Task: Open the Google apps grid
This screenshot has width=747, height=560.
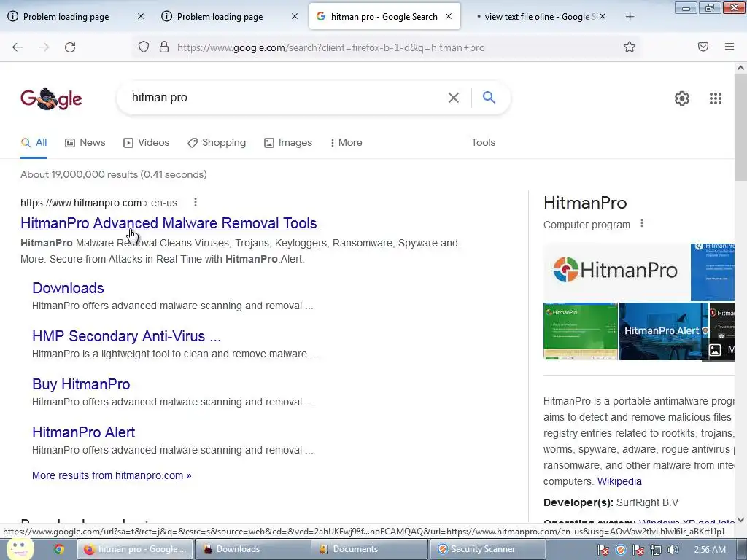Action: point(715,98)
